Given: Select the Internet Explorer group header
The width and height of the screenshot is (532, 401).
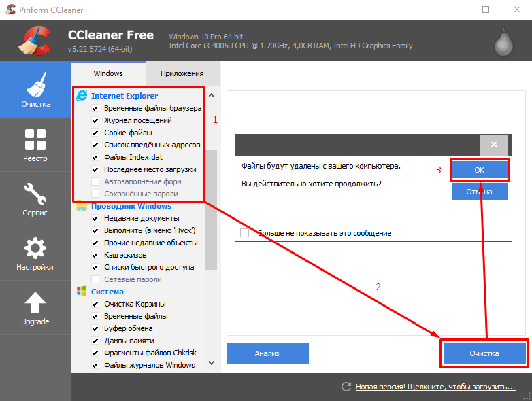Looking at the screenshot, I should coord(124,96).
